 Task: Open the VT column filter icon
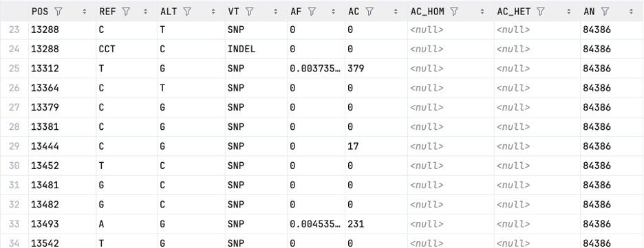tap(249, 12)
